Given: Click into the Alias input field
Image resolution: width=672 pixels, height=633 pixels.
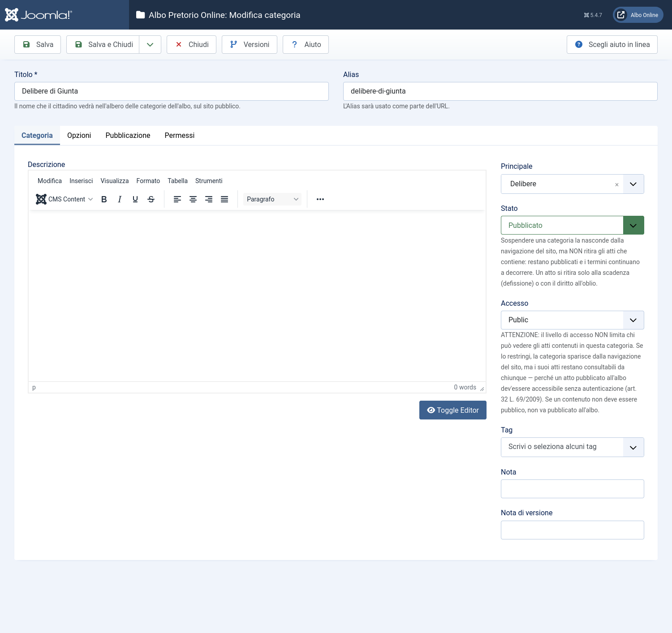Looking at the screenshot, I should coord(500,91).
